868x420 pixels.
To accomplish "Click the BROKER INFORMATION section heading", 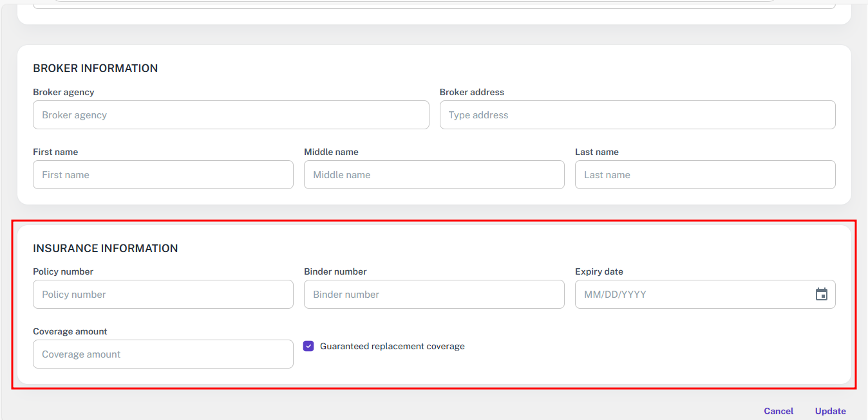I will 95,68.
